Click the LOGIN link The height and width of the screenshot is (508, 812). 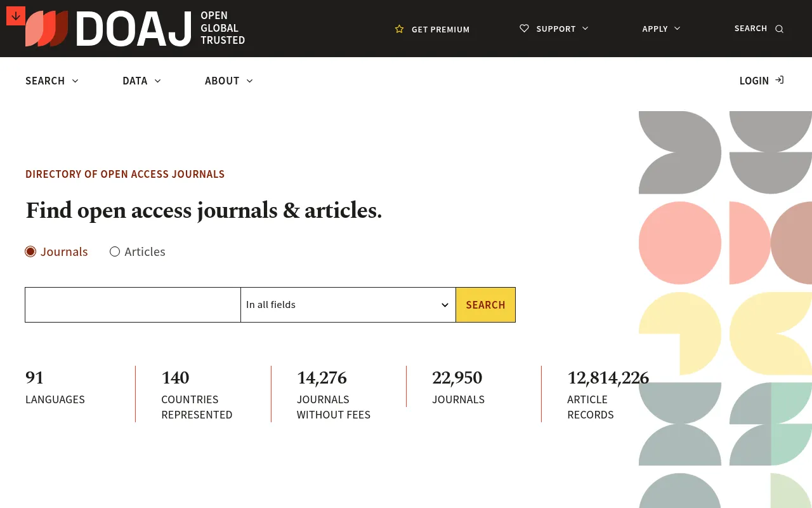click(x=761, y=81)
